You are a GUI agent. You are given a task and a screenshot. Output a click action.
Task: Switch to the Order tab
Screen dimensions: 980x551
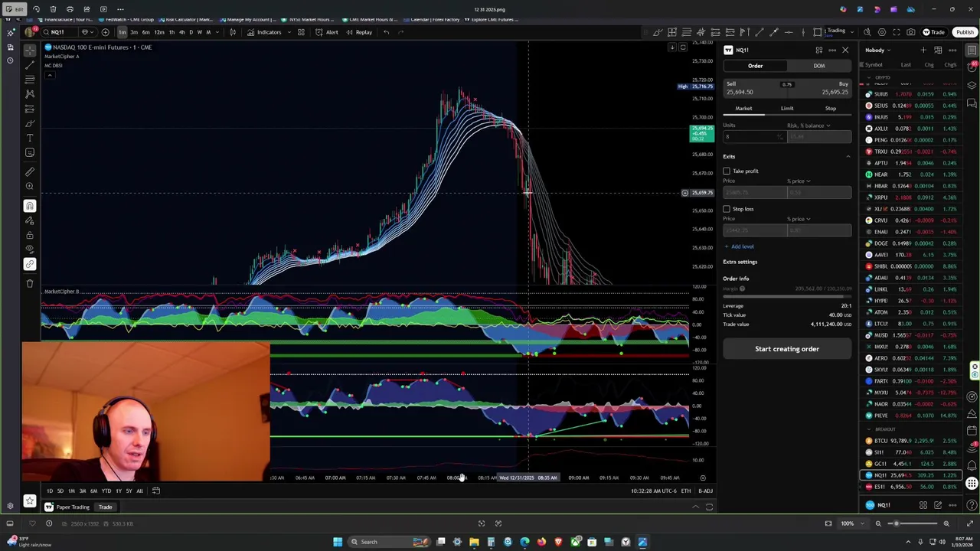tap(755, 66)
